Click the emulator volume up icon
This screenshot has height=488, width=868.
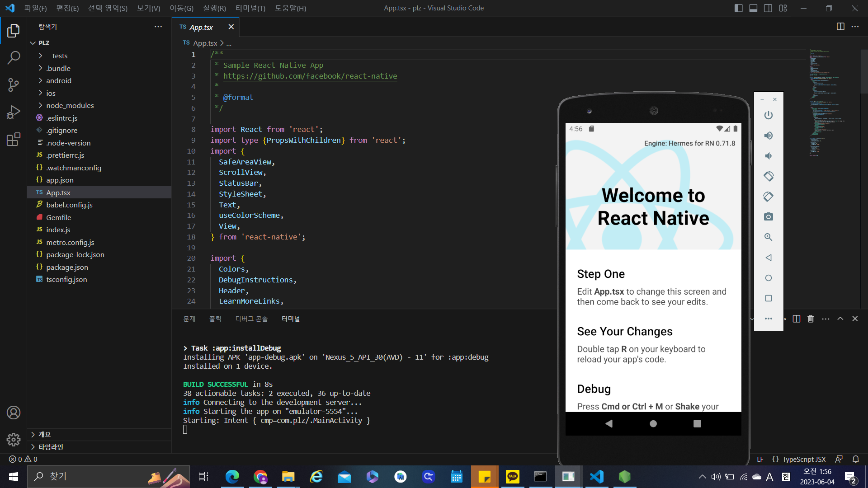click(768, 136)
